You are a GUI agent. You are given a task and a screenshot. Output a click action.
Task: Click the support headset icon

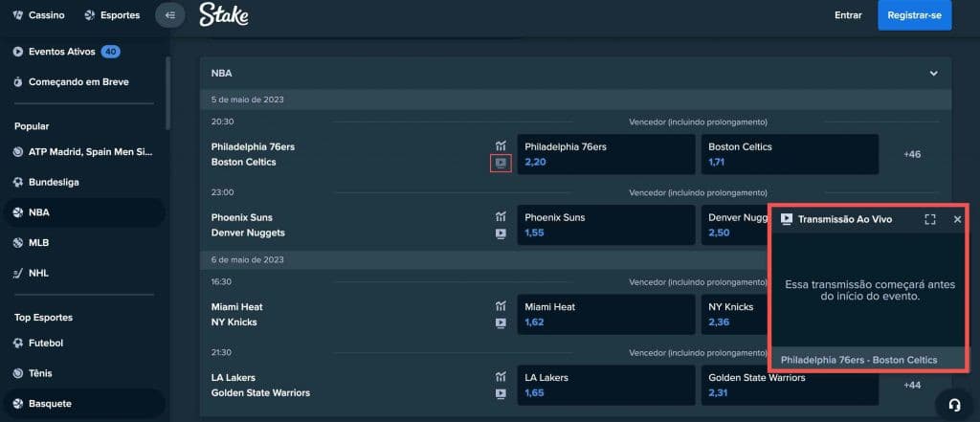(x=953, y=402)
